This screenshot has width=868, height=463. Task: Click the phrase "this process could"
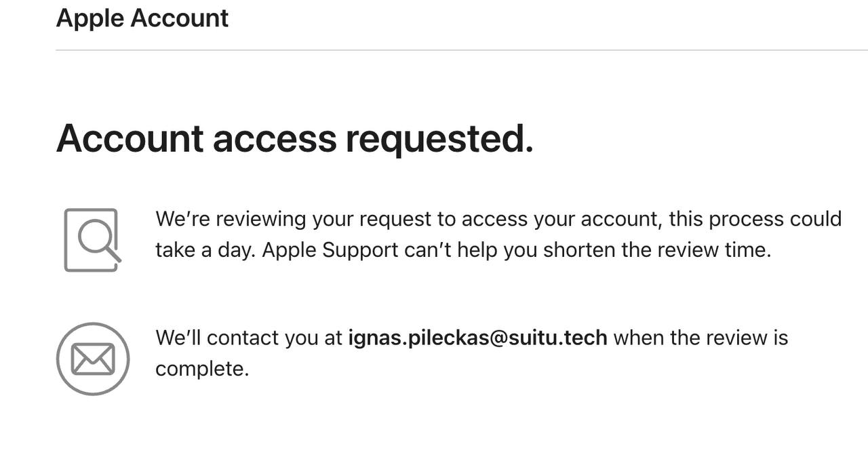755,220
